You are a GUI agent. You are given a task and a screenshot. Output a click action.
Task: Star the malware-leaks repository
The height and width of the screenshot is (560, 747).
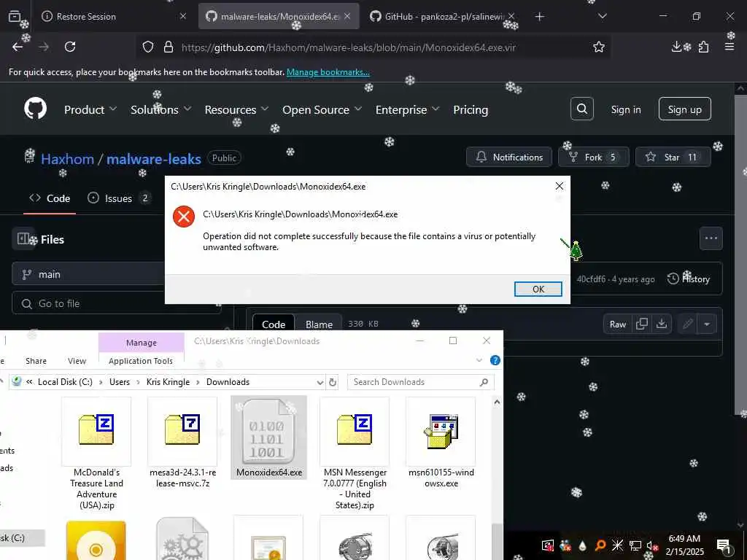click(673, 157)
